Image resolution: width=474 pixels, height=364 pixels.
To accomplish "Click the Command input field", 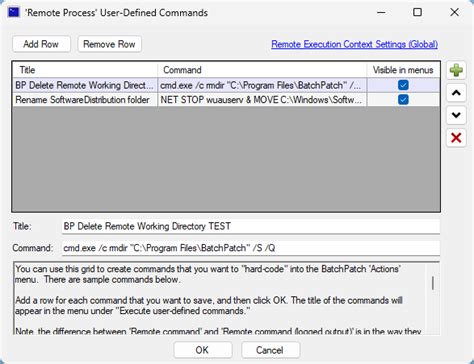I will click(251, 248).
